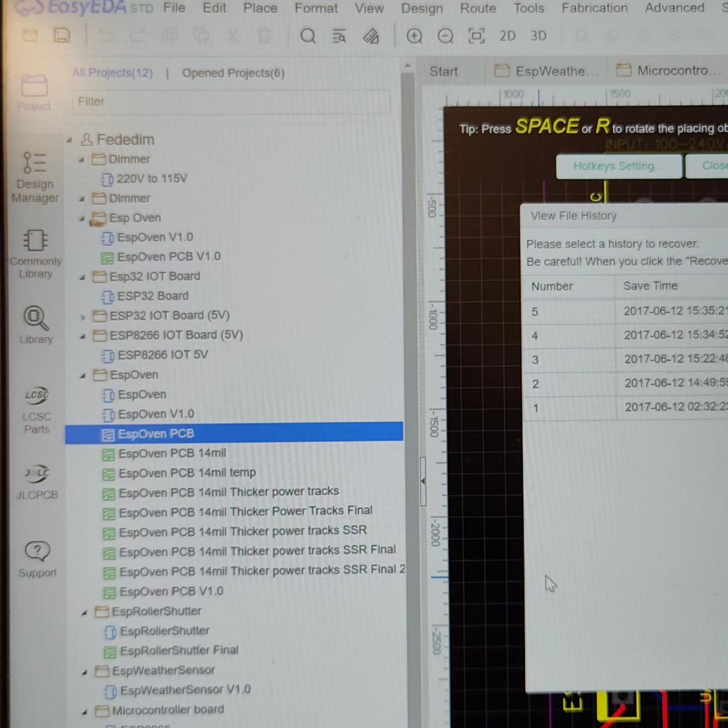Collapse the EspWeatherSensor folder

tap(84, 672)
